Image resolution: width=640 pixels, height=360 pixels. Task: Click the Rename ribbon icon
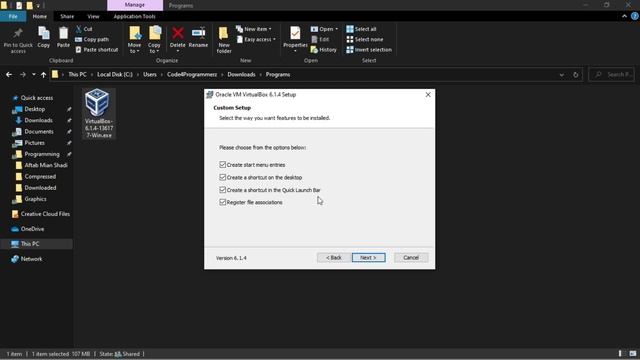[x=198, y=38]
